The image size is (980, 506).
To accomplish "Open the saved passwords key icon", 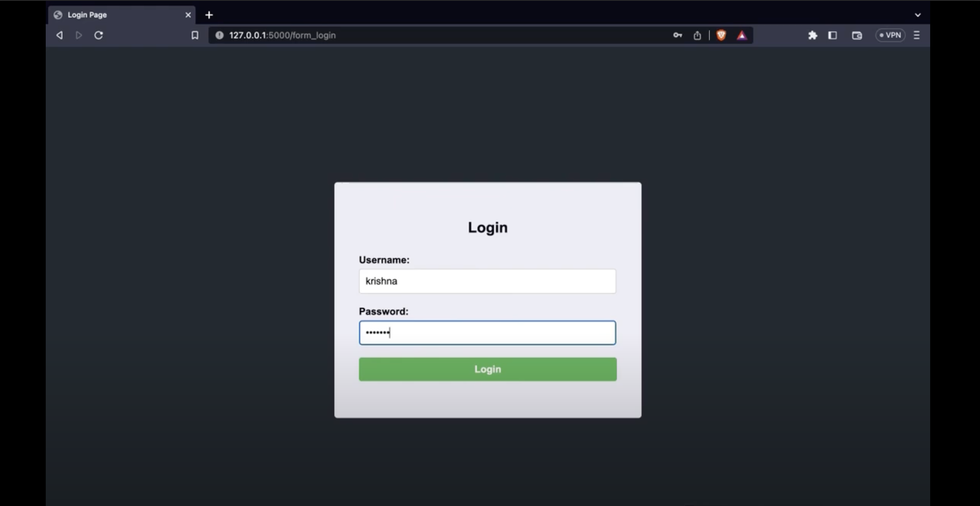I will pyautogui.click(x=677, y=36).
